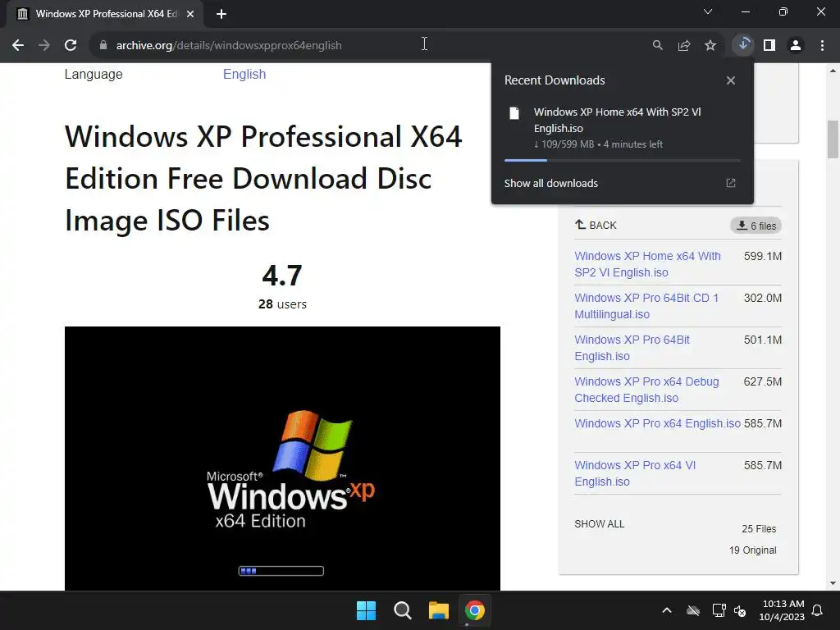The image size is (840, 630).
Task: Download Windows XP Pro x64 Debug Checked English.iso
Action: (646, 390)
